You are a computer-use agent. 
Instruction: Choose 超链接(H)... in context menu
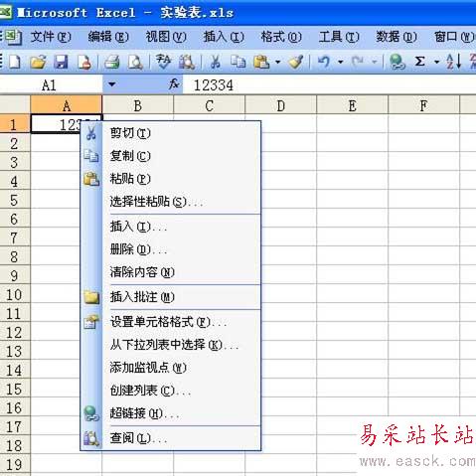click(171, 413)
